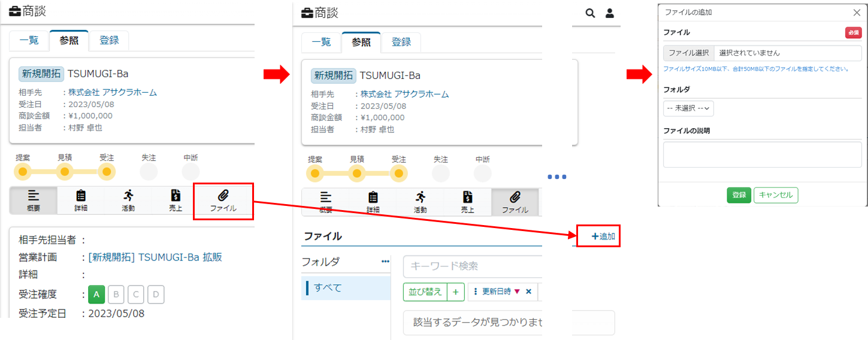Select the 見積 stage circle in the overview screen

(x=65, y=172)
